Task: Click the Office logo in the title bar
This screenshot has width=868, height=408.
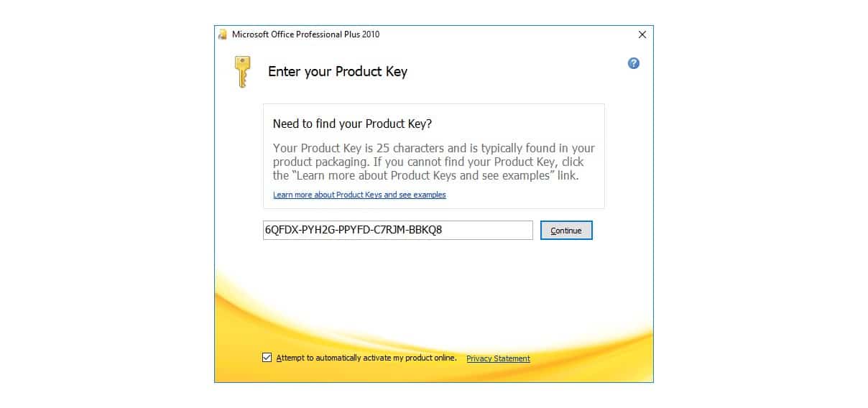Action: 223,34
